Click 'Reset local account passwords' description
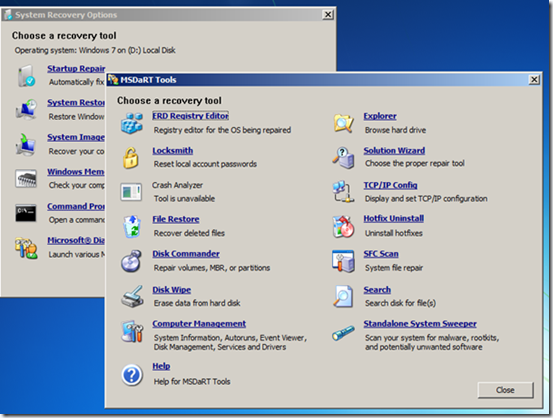Image resolution: width=553 pixels, height=418 pixels. pyautogui.click(x=205, y=164)
